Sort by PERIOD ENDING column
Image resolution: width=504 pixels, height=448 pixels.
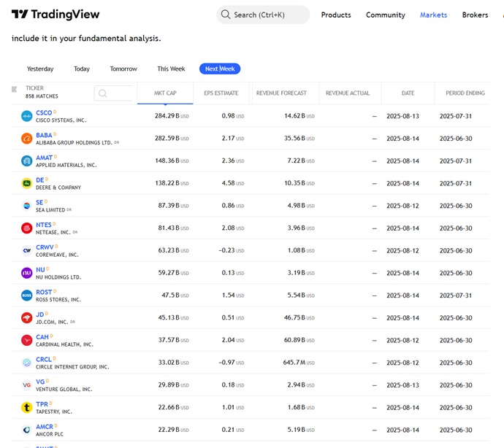pos(465,93)
